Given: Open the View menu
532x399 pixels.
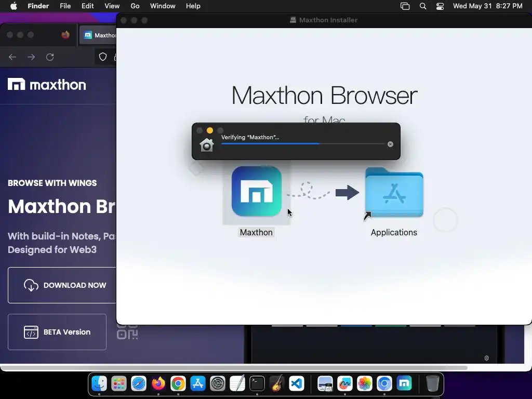Looking at the screenshot, I should pyautogui.click(x=112, y=6).
